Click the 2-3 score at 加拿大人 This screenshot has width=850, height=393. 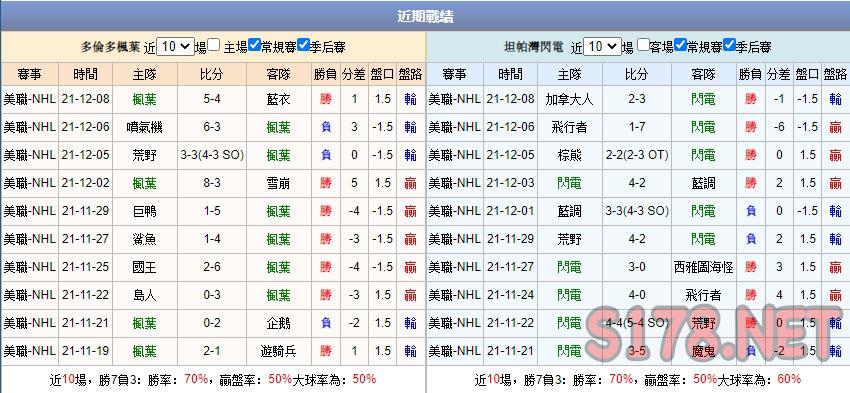(637, 99)
